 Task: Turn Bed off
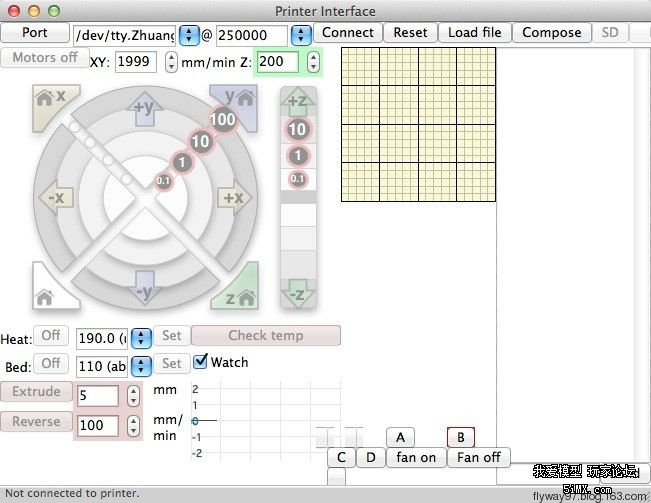[51, 363]
